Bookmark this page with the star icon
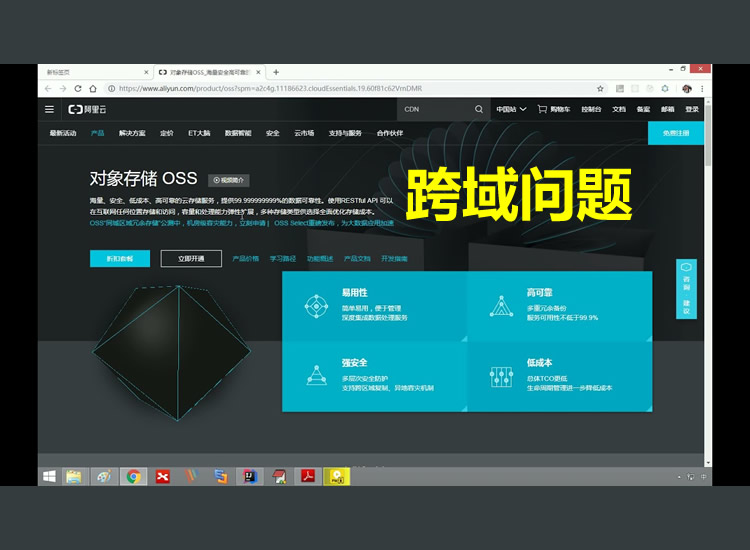Image resolution: width=750 pixels, height=550 pixels. (600, 88)
